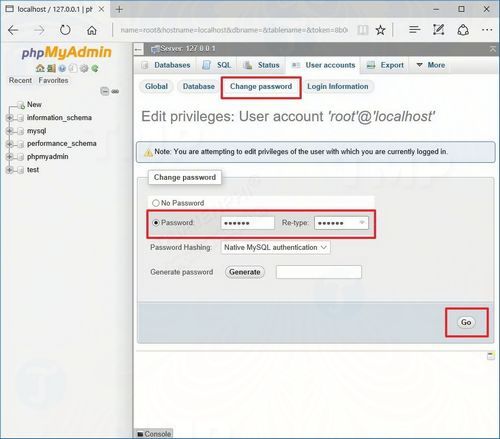
Task: Add page to favorites with the star icon
Action: (x=380, y=30)
